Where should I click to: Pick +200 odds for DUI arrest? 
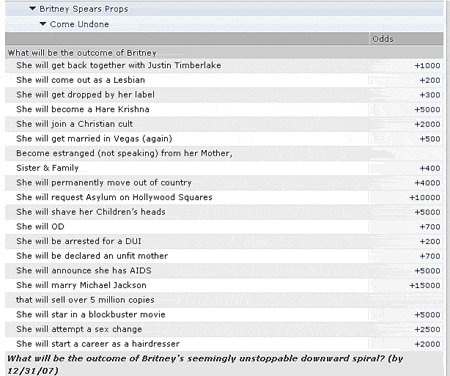[x=430, y=242]
